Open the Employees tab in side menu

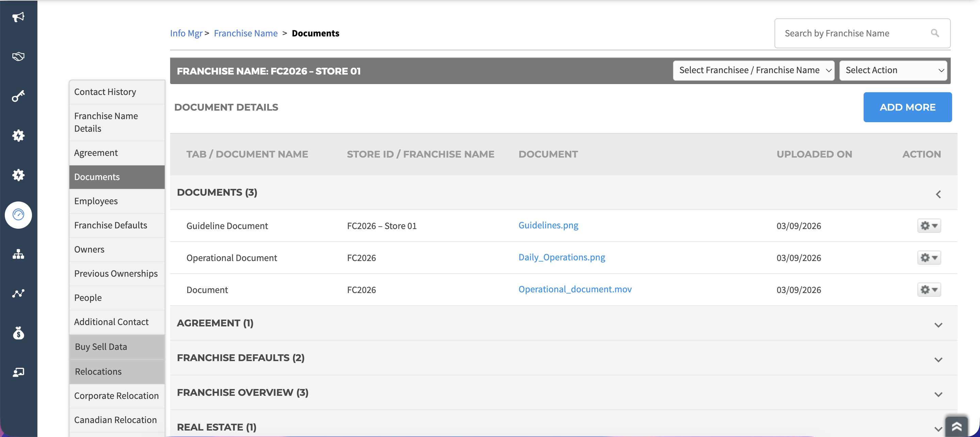coord(96,201)
